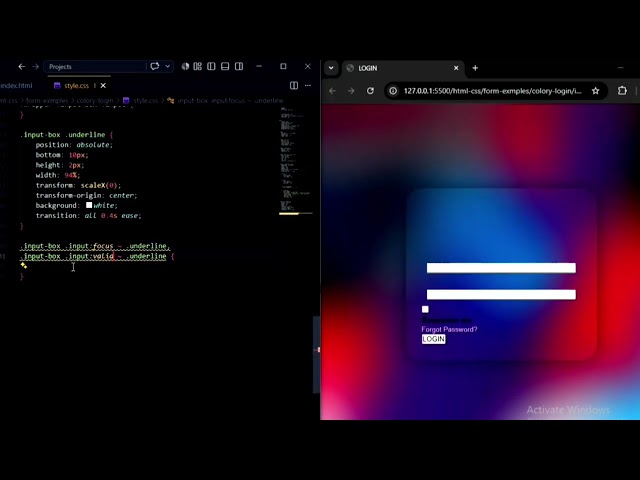This screenshot has width=640, height=480.
Task: Go back in VS Code navigation history
Action: coord(22,67)
